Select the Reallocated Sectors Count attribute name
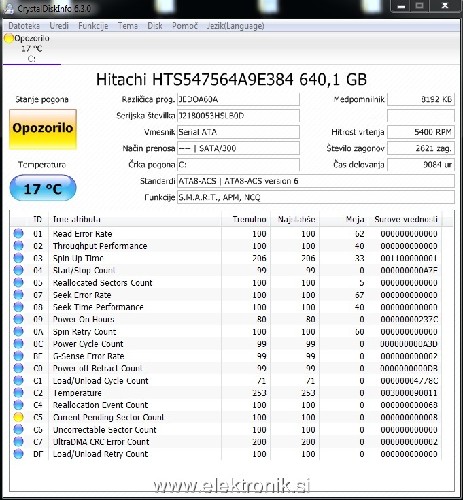463x500 pixels. point(102,283)
